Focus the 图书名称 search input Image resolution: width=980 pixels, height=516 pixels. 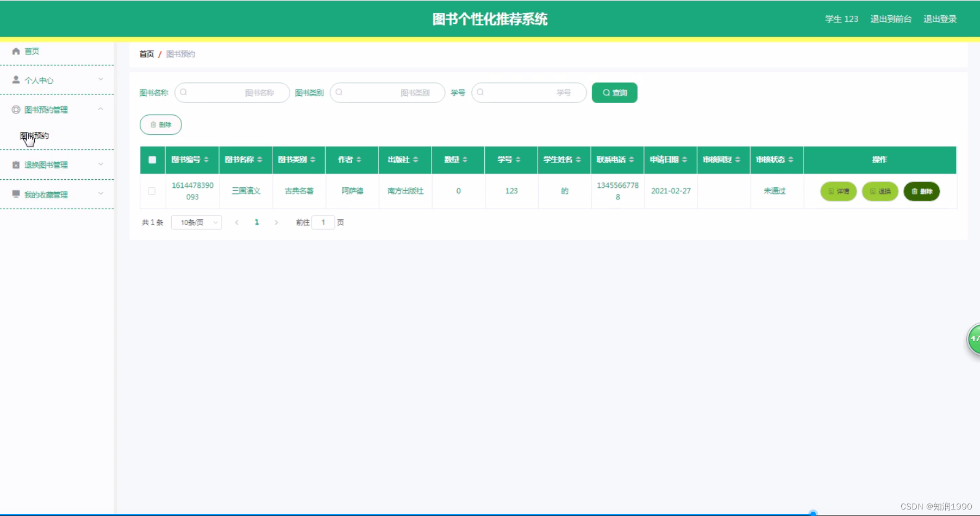232,92
